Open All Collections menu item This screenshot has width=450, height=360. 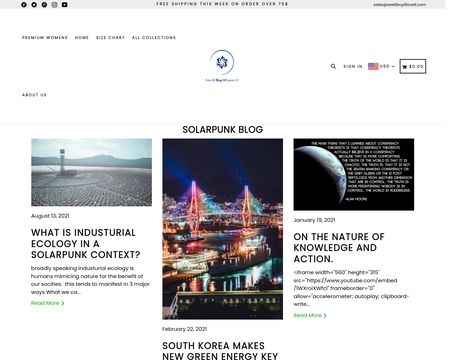tap(154, 38)
